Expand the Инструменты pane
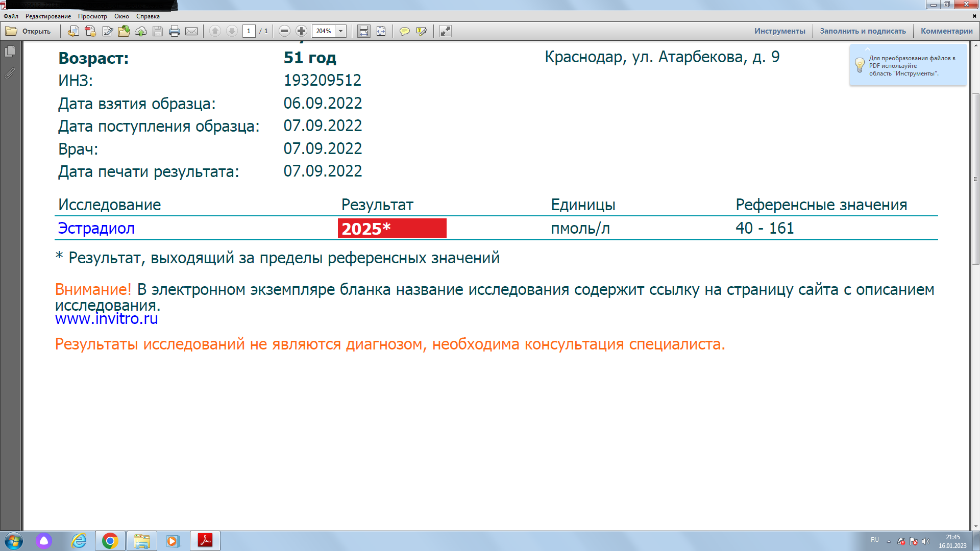 (779, 31)
